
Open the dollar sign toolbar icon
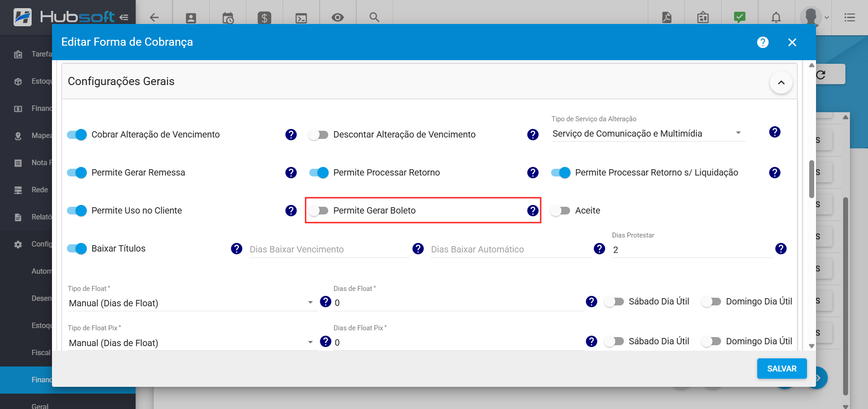264,18
